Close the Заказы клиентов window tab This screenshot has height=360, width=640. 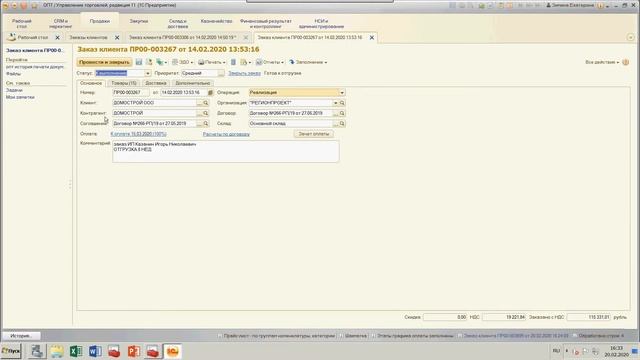(117, 38)
